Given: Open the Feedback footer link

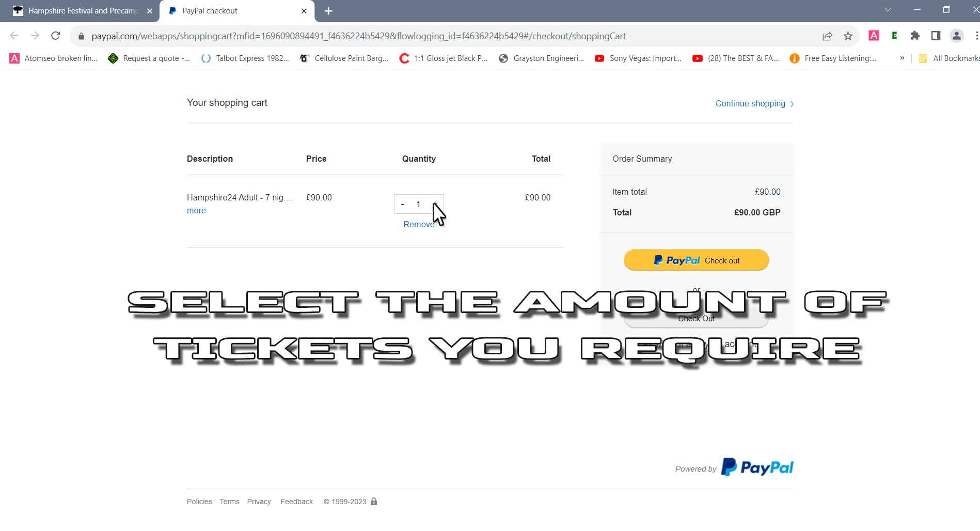Looking at the screenshot, I should [296, 502].
